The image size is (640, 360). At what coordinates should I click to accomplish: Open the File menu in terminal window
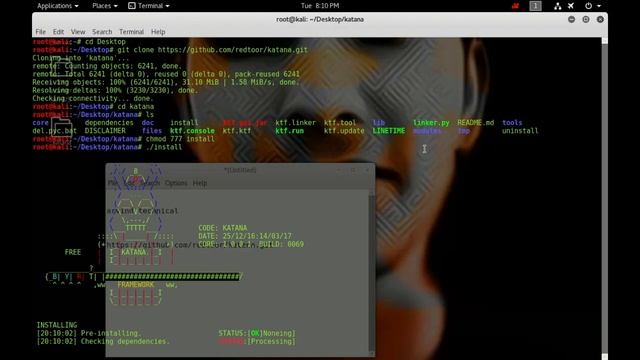(40, 32)
